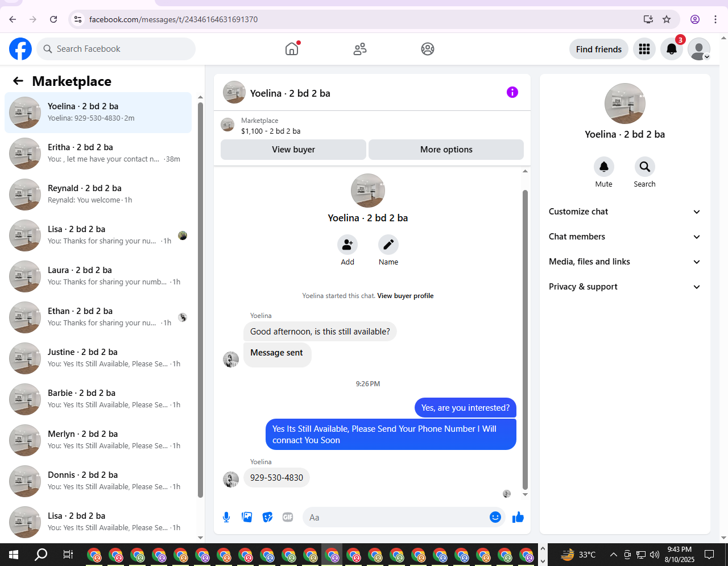The height and width of the screenshot is (566, 728).
Task: Show hidden system tray icons chevron
Action: (x=613, y=555)
